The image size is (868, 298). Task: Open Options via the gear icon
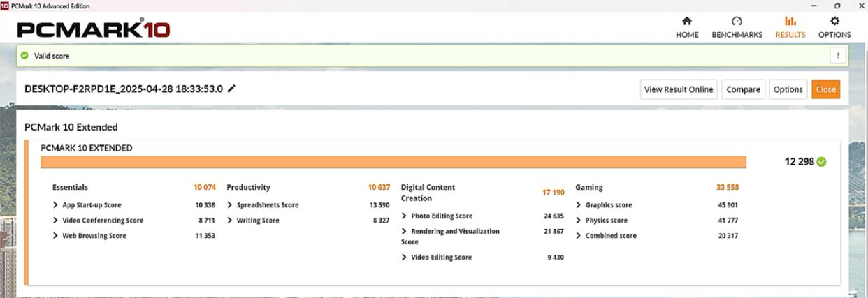click(834, 22)
